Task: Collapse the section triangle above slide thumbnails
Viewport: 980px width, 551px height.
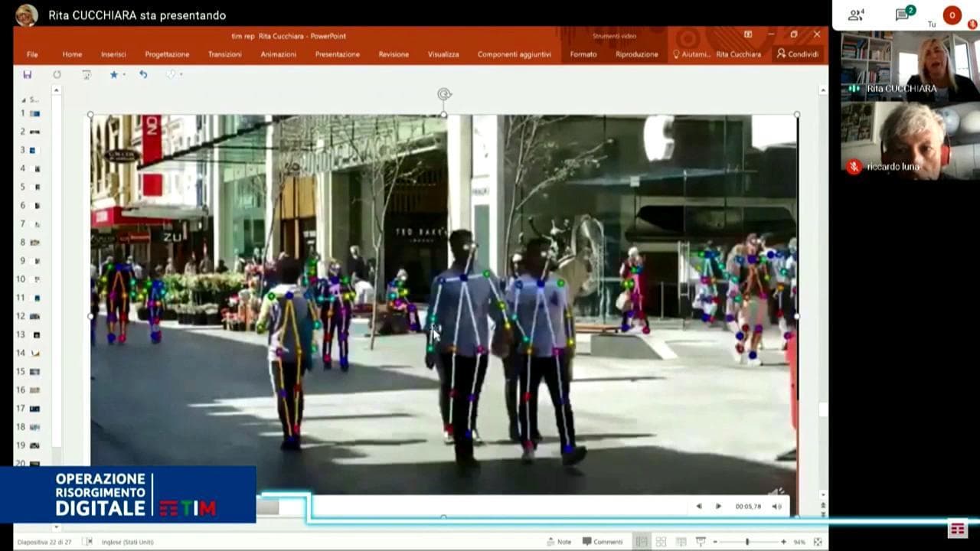Action: click(23, 100)
